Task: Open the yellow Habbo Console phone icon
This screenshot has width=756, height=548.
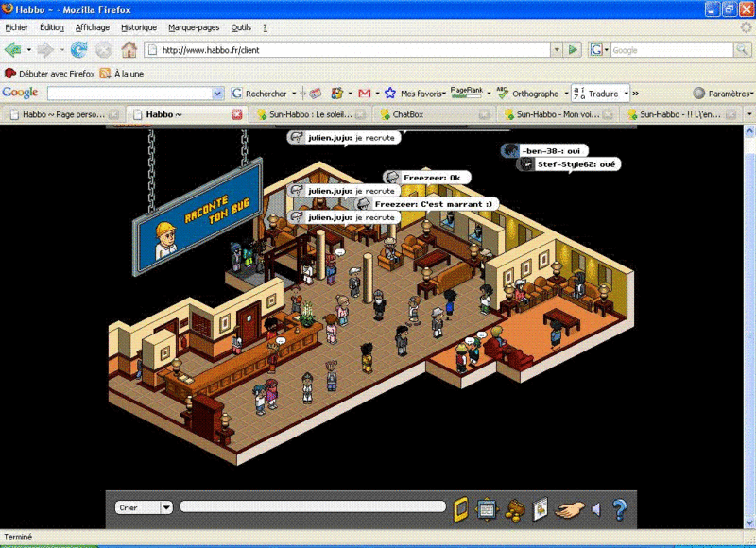Action: pos(461,509)
